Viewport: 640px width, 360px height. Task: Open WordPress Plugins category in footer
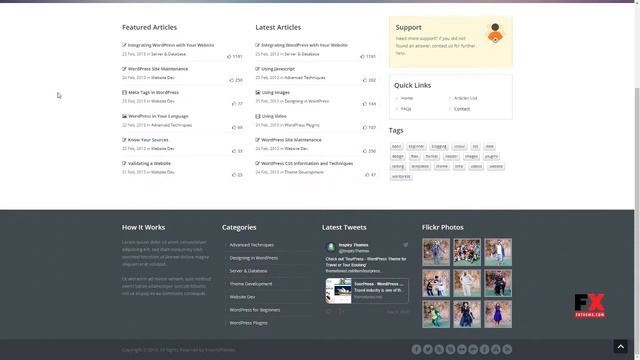click(249, 323)
